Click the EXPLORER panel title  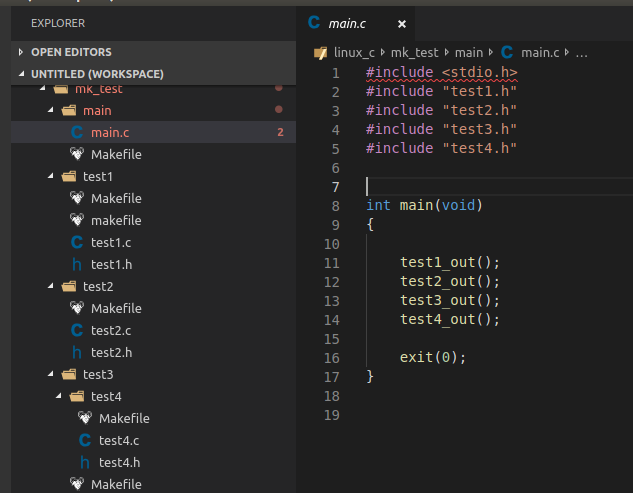click(58, 23)
